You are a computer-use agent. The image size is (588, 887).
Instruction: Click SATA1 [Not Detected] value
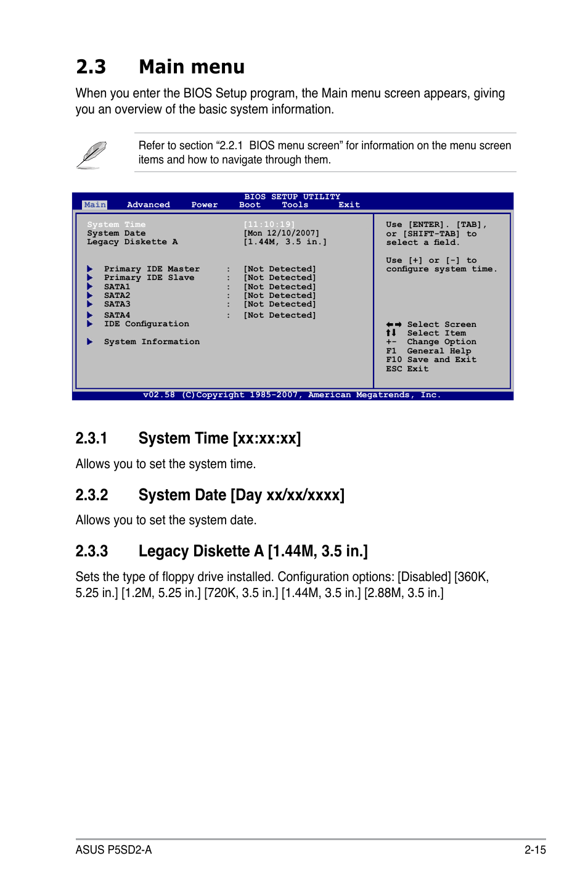280,287
